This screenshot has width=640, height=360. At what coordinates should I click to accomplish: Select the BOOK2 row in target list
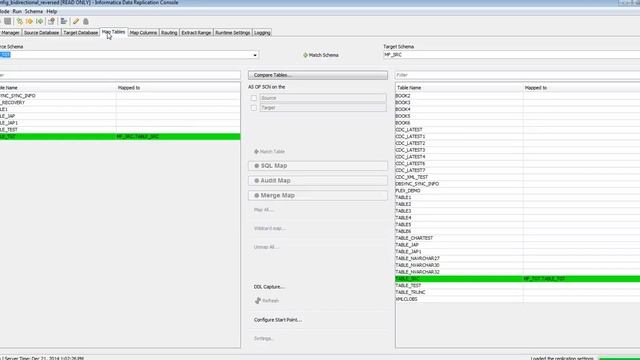click(x=518, y=96)
